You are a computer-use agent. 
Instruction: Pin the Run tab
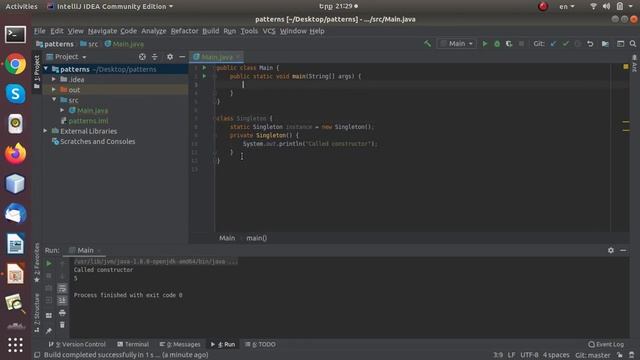(49, 330)
